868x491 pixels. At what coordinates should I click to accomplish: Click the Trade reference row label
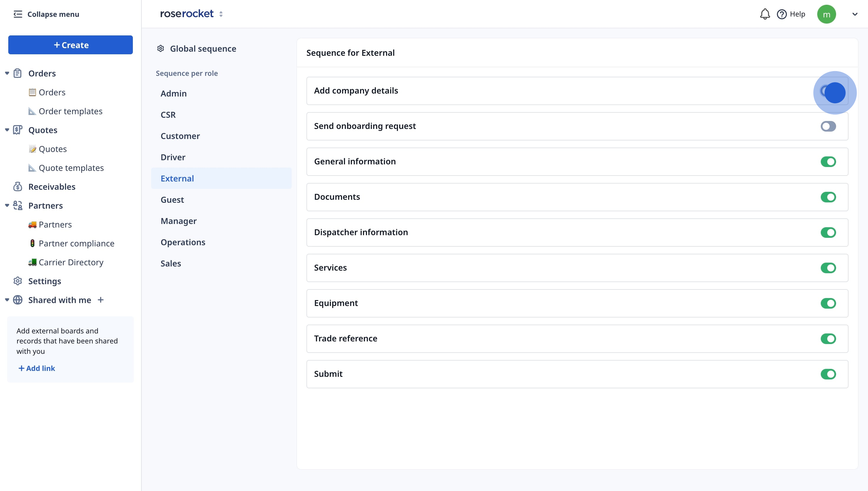click(x=345, y=338)
